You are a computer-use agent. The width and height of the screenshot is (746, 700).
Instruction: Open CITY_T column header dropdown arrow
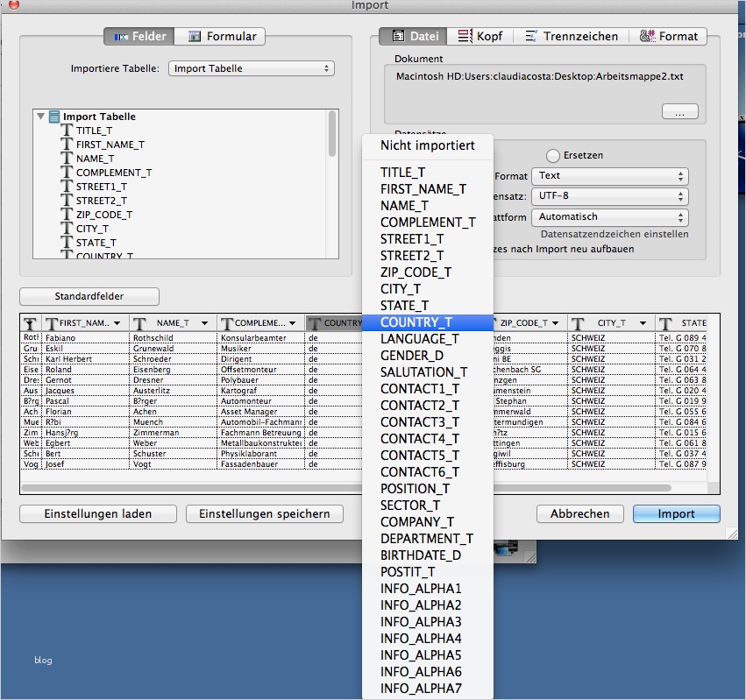tap(643, 323)
